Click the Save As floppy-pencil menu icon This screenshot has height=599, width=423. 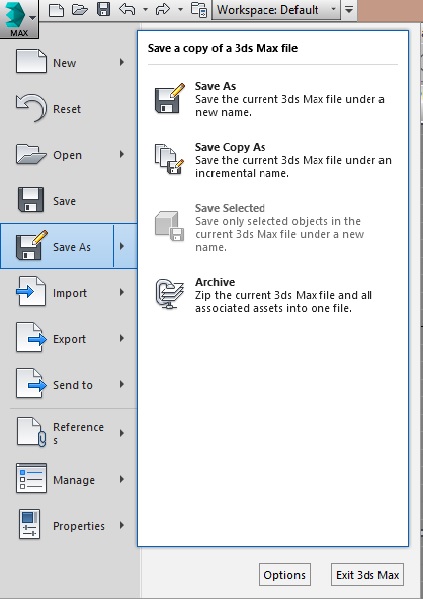coord(32,245)
